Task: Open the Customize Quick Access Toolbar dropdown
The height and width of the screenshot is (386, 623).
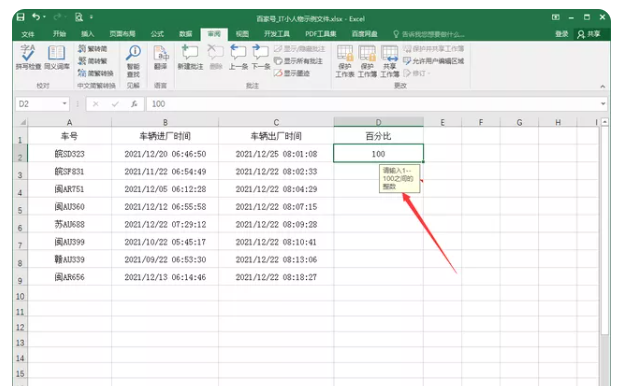Action: point(91,17)
